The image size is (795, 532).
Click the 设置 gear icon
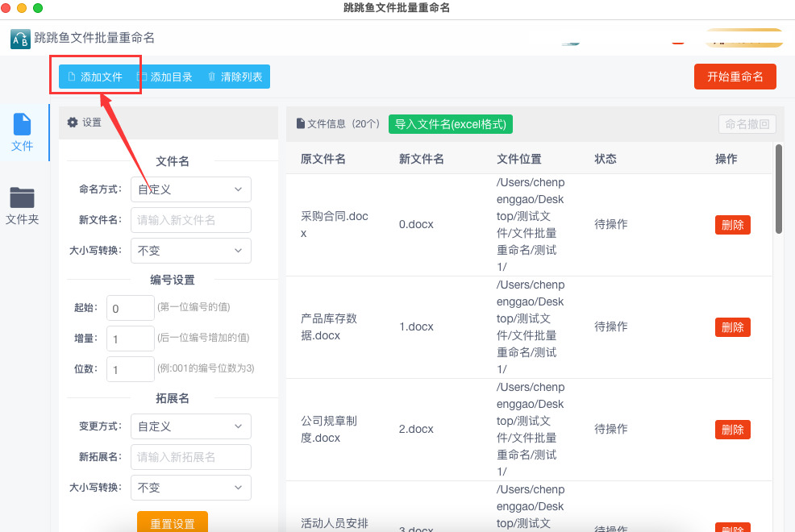(x=73, y=122)
